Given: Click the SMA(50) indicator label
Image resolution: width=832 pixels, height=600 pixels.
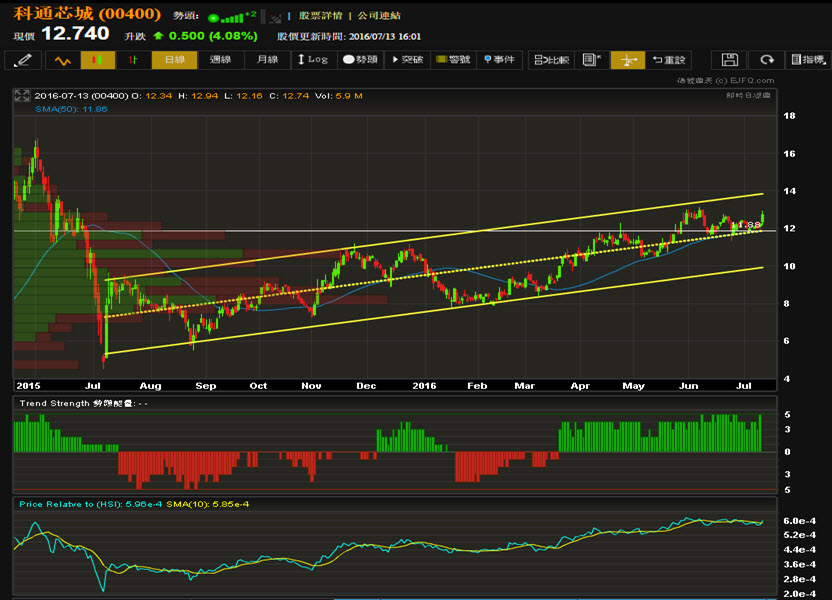Looking at the screenshot, I should pyautogui.click(x=71, y=109).
